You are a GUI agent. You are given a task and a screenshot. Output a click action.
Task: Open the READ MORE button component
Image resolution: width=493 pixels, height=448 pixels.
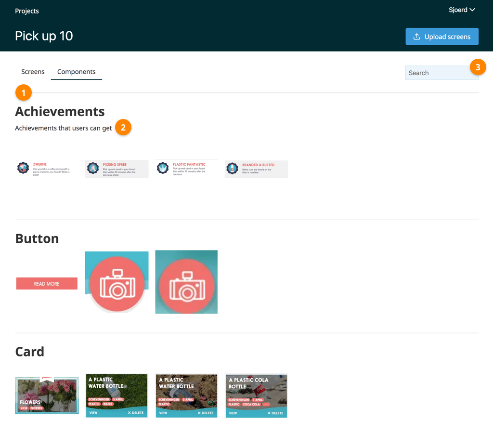coord(47,284)
